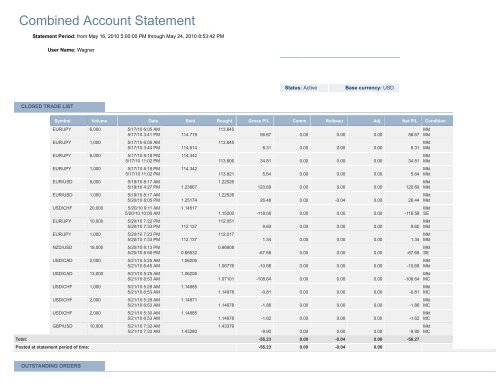Click the Sold column header
500x386 pixels.
coord(190,121)
